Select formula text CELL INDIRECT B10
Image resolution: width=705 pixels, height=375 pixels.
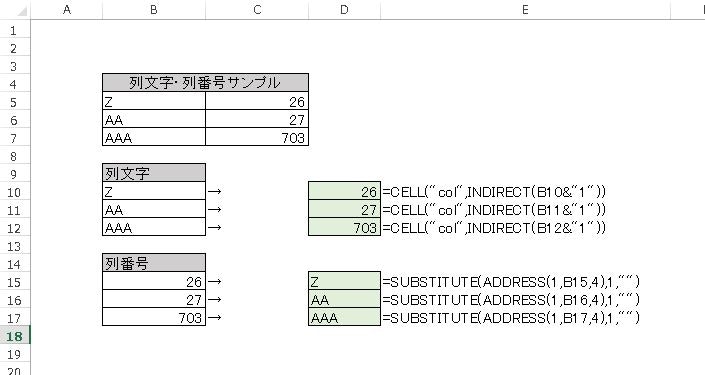click(494, 192)
